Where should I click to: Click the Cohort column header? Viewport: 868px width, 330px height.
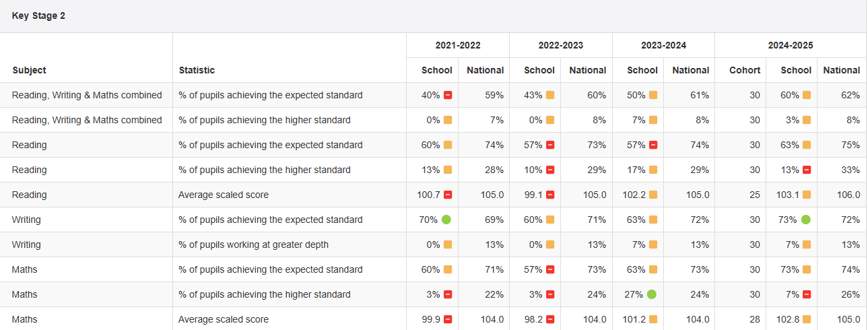point(744,70)
